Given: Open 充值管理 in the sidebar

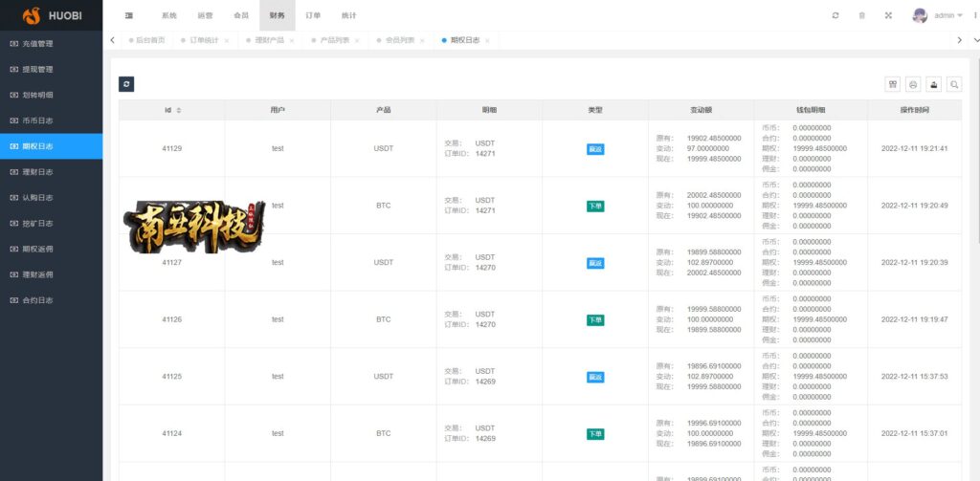Looking at the screenshot, I should click(x=52, y=44).
